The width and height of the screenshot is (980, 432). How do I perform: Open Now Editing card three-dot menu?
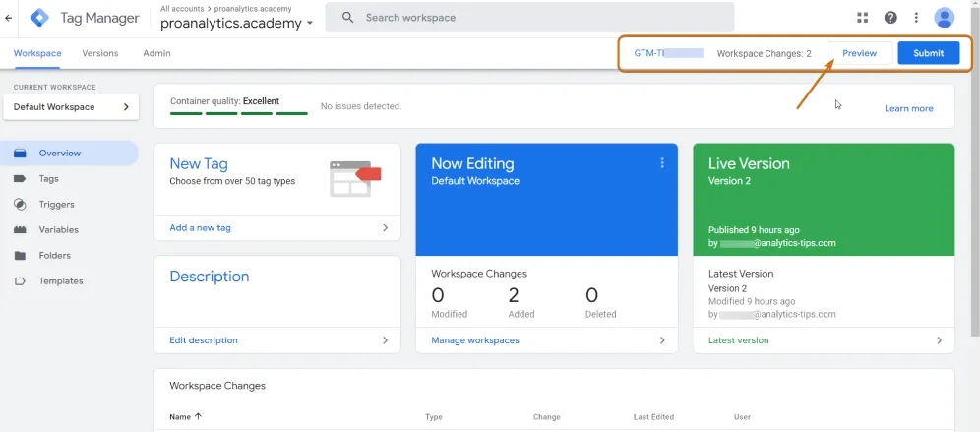point(662,163)
